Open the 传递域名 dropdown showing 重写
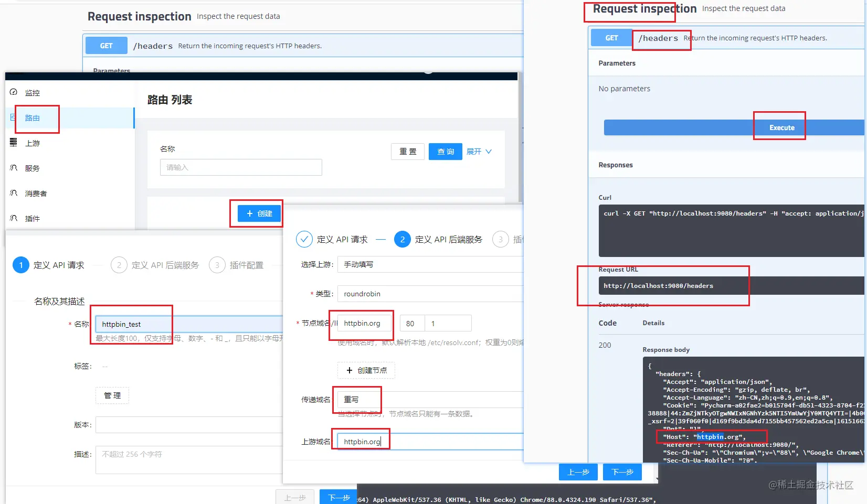Viewport: 867px width, 504px height. 430,400
